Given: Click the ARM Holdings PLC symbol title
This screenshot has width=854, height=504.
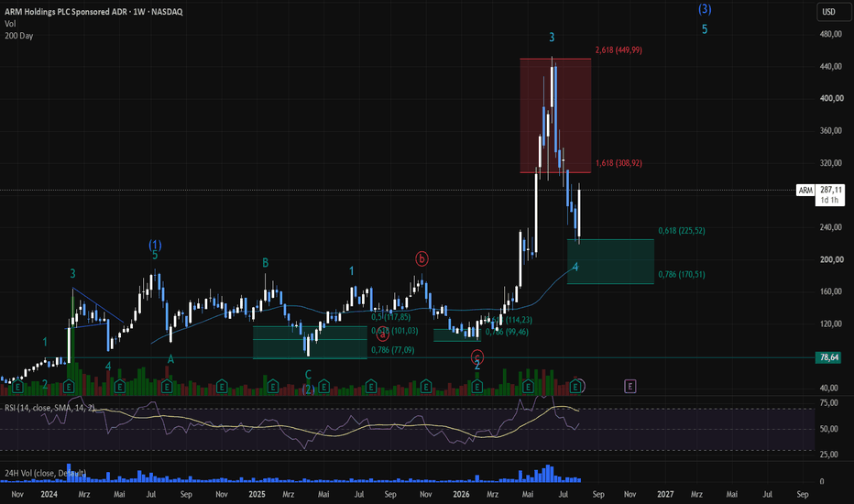Looking at the screenshot, I should point(93,12).
